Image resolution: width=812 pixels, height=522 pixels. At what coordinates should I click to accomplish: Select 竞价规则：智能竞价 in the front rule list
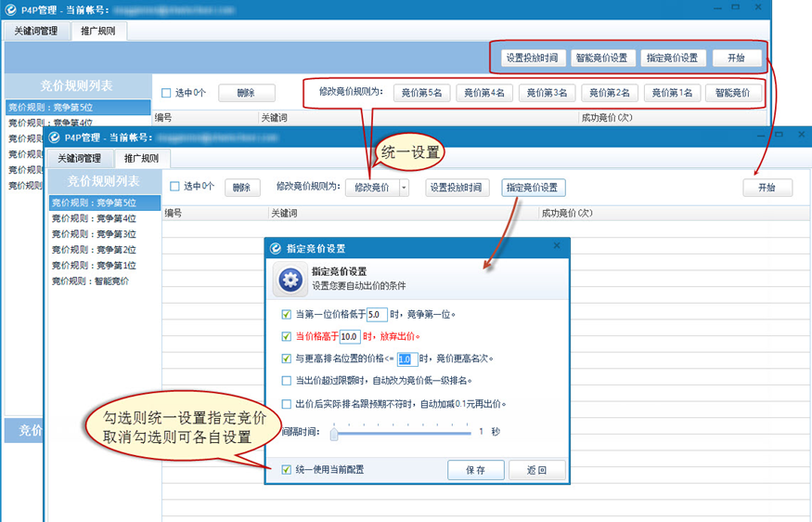pos(91,281)
